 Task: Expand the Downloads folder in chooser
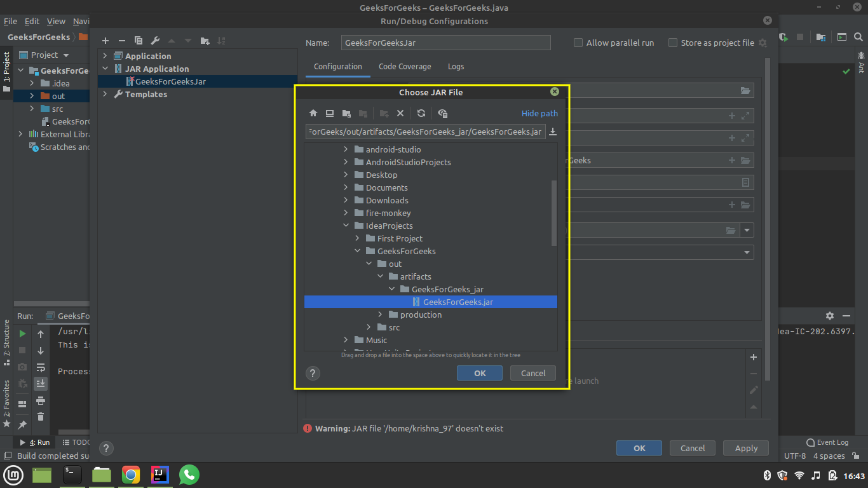click(x=346, y=200)
